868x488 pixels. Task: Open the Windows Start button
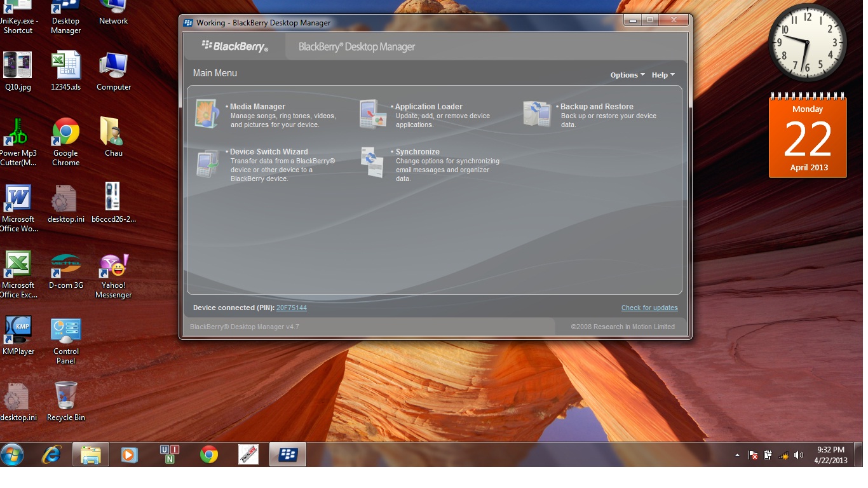pos(12,454)
